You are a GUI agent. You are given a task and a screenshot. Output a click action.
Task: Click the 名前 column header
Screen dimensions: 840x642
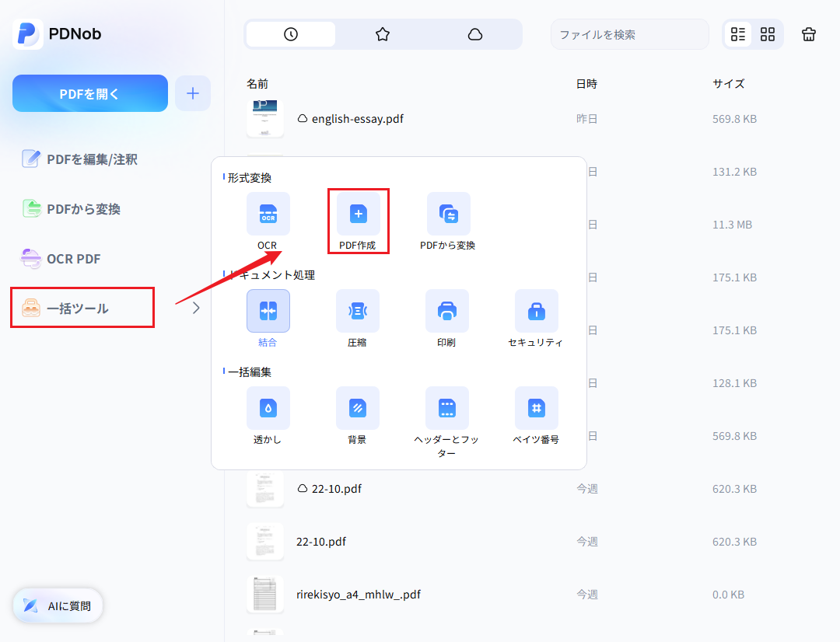pos(257,83)
